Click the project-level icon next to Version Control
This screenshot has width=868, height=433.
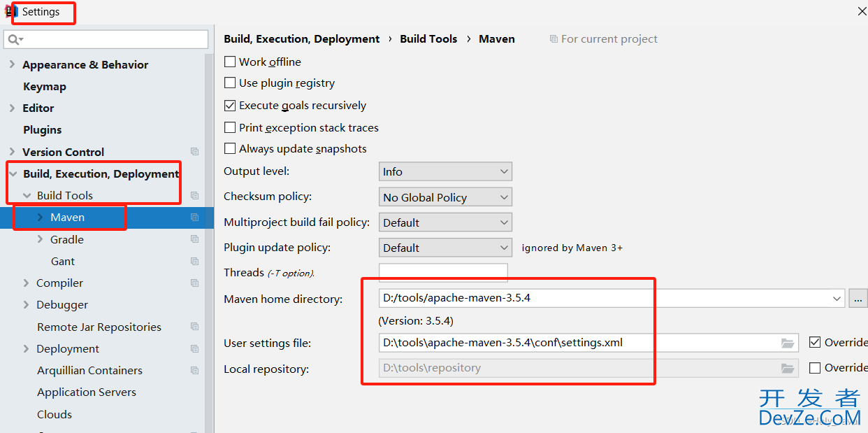(195, 152)
